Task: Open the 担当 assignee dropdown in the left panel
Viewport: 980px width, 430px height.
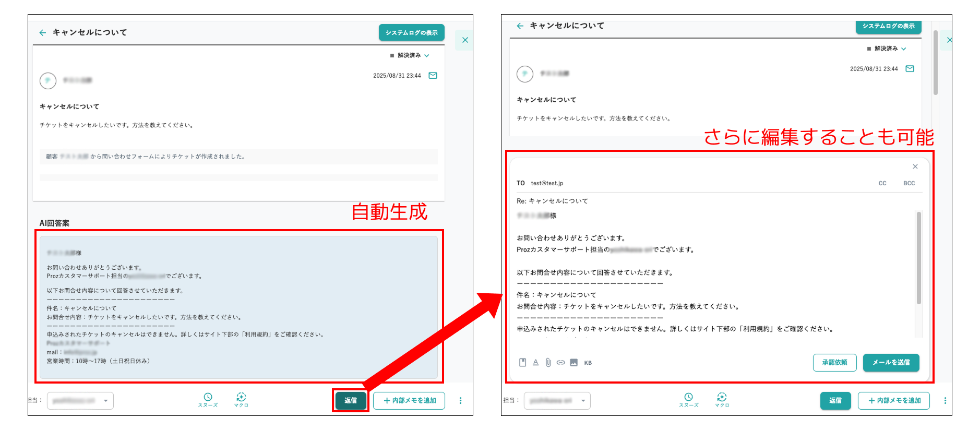Action: tap(80, 401)
